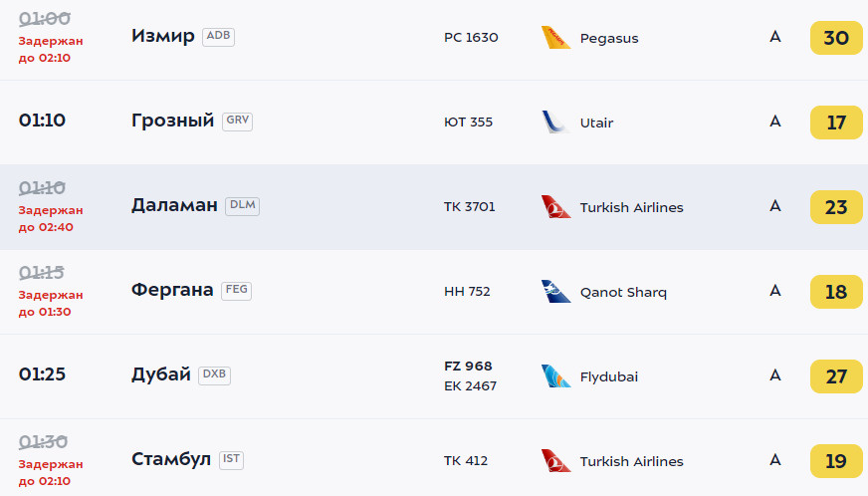868x496 pixels.
Task: Click flight number FZ 968
Action: (x=468, y=367)
